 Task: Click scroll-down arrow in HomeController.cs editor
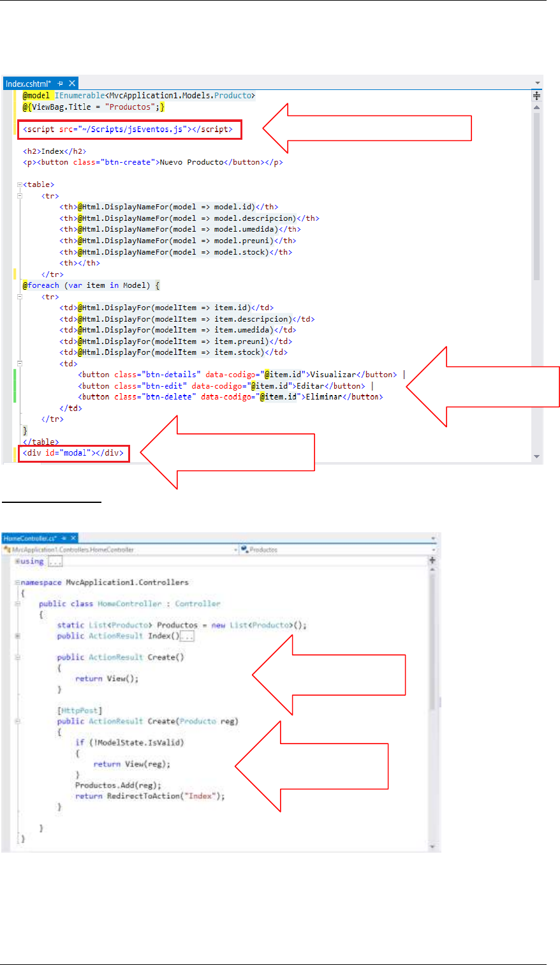432,847
